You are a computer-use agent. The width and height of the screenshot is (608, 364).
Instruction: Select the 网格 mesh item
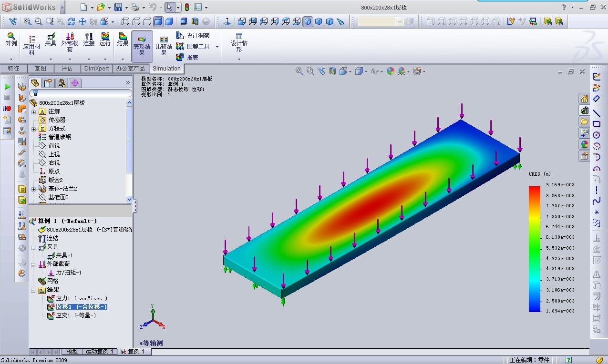[x=48, y=281]
